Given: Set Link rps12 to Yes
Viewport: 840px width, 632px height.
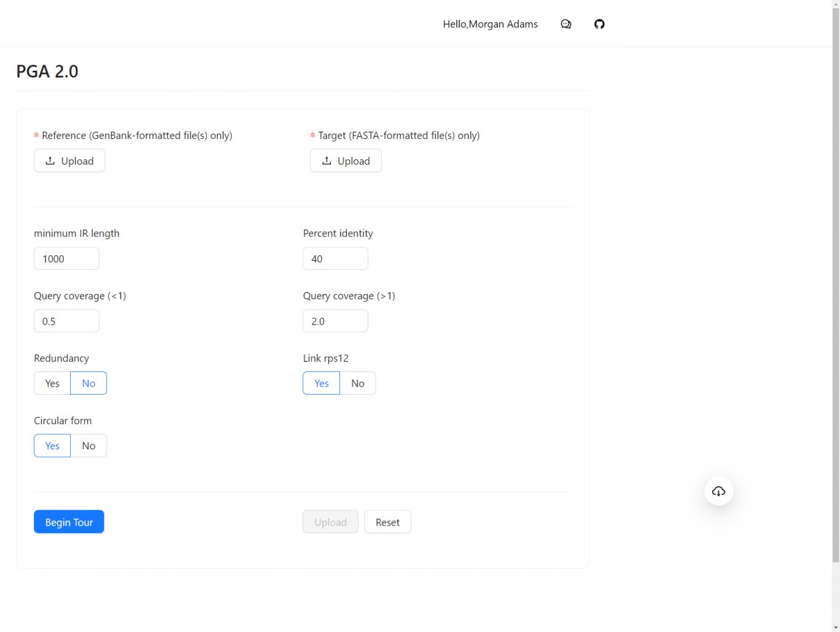Looking at the screenshot, I should [321, 383].
